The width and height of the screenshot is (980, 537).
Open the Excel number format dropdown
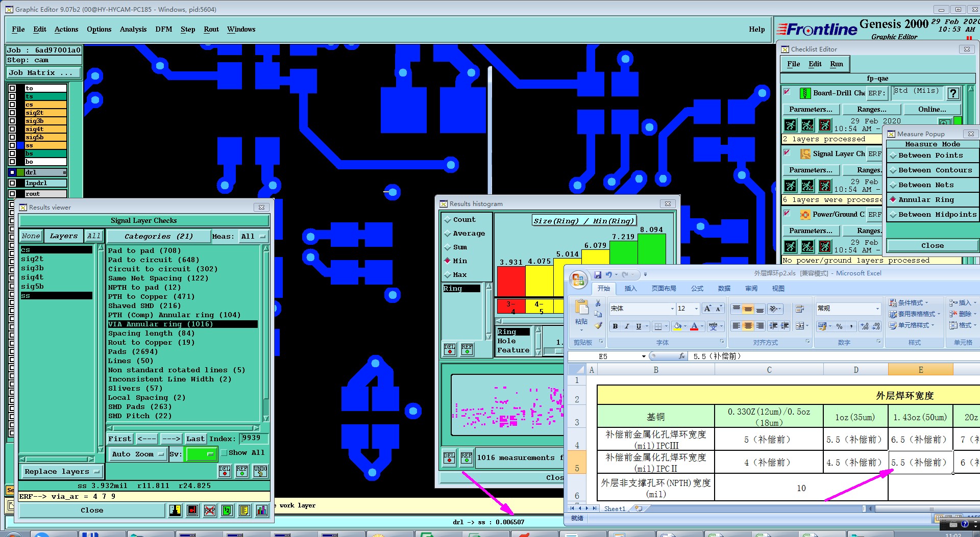877,309
